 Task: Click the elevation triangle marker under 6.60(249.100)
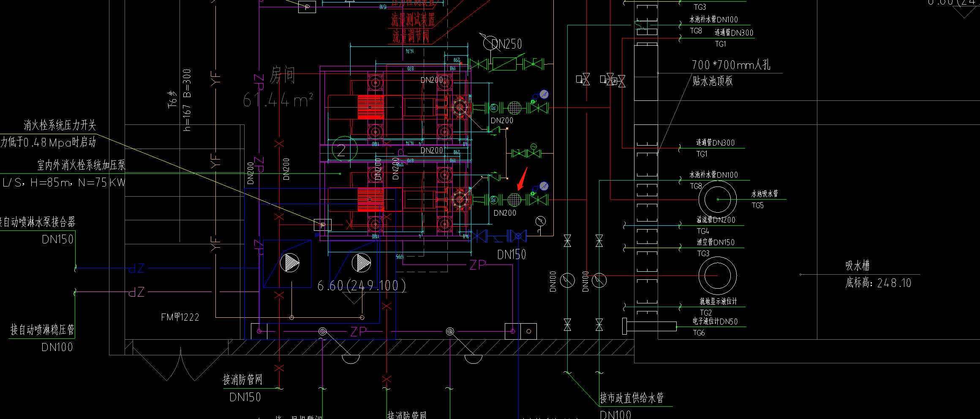[x=353, y=298]
